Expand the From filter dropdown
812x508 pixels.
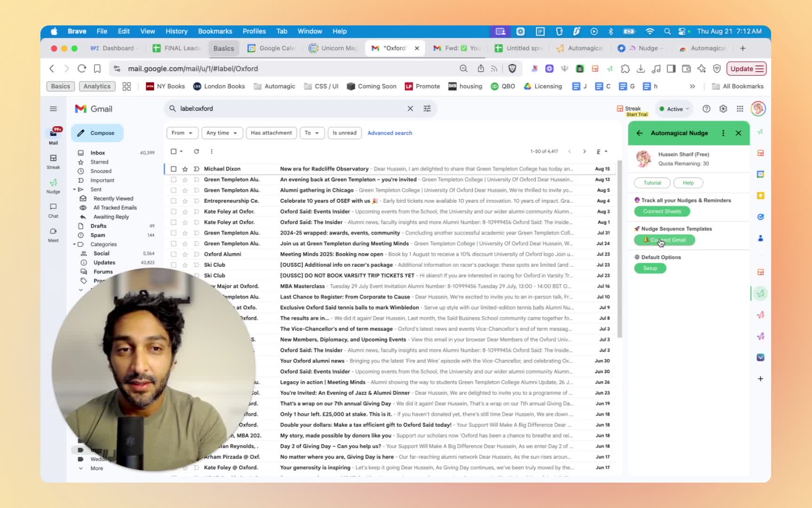coord(182,133)
